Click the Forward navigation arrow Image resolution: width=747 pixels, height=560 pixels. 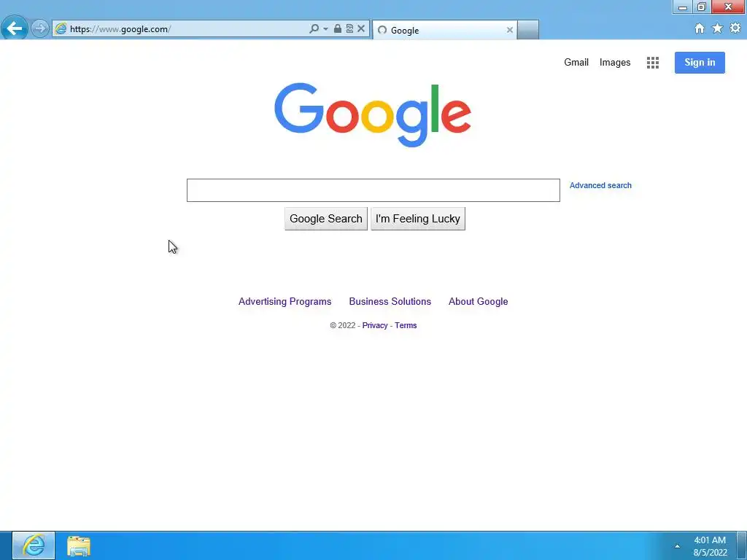[40, 28]
